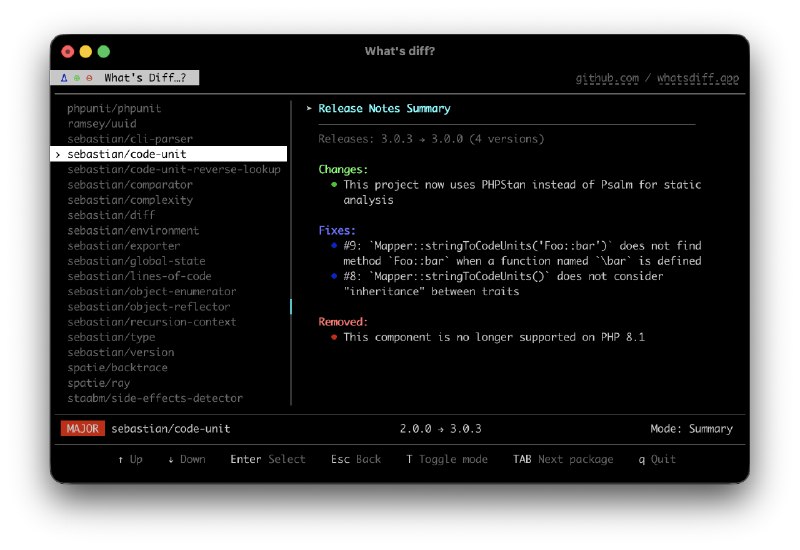
Task: Click the red MAJOR badge
Action: tap(82, 429)
